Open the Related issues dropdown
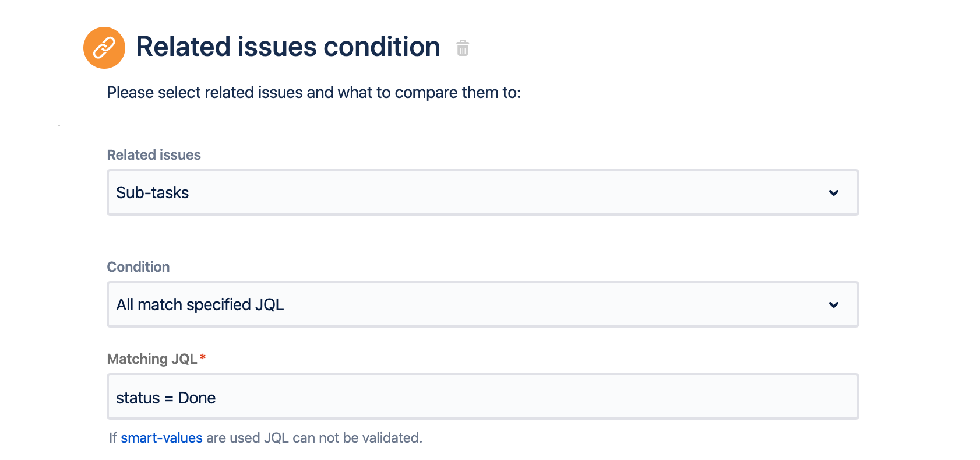Image resolution: width=980 pixels, height=460 pixels. 482,193
